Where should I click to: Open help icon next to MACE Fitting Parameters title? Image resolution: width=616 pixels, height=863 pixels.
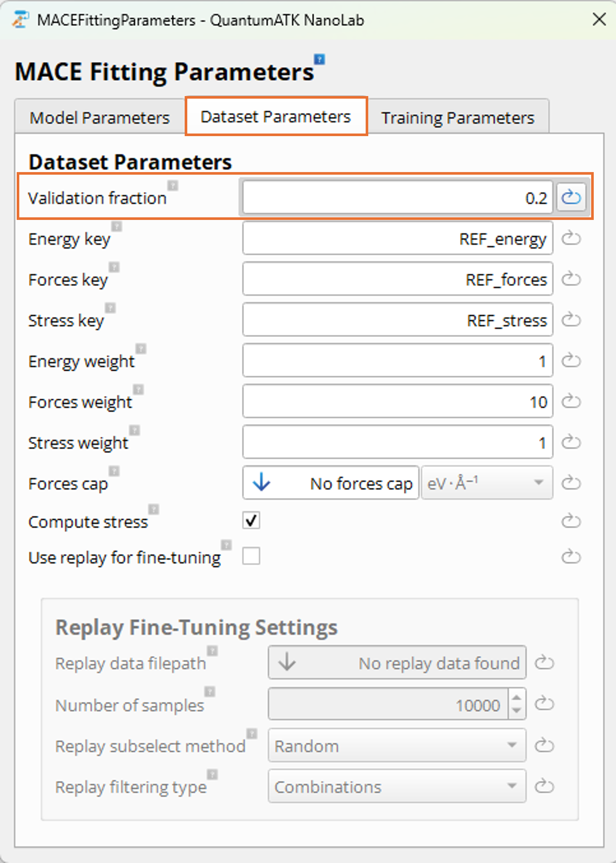(319, 60)
